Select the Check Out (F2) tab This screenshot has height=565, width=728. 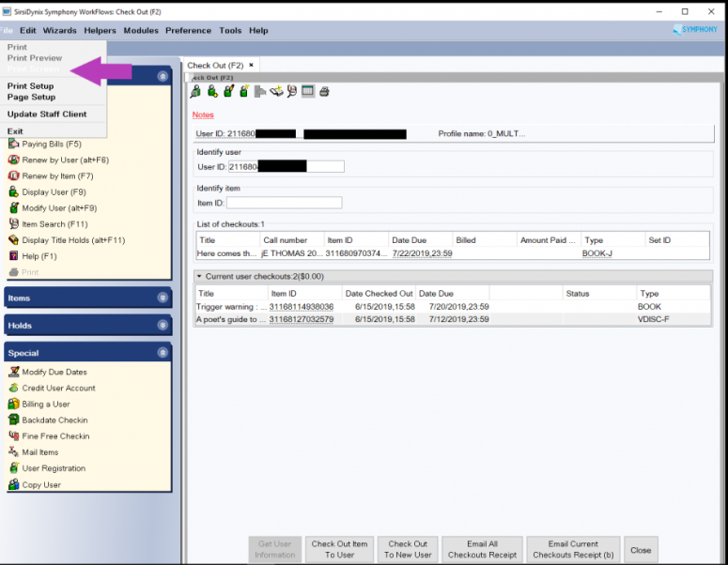[x=215, y=66]
